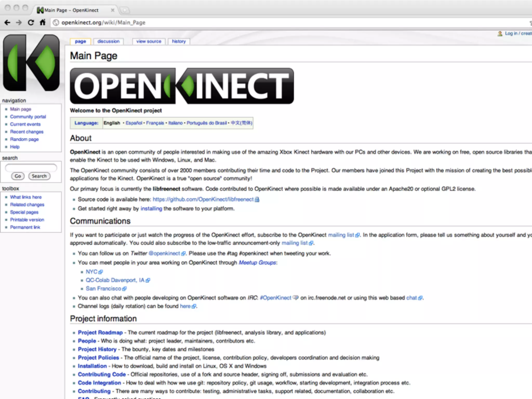Click the large OpenKinect banner image
The width and height of the screenshot is (532, 399).
(x=182, y=86)
